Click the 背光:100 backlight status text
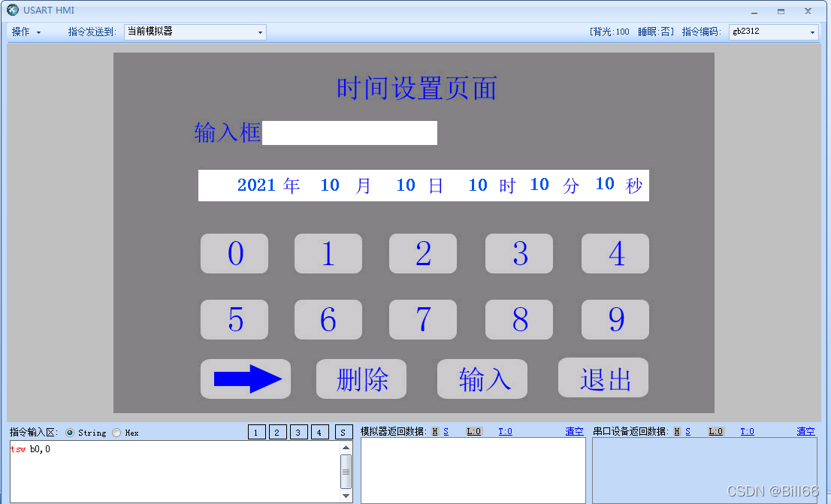 [x=611, y=32]
